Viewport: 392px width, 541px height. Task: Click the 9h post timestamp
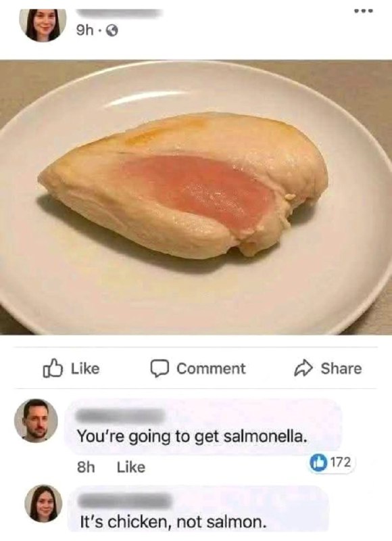pyautogui.click(x=84, y=30)
